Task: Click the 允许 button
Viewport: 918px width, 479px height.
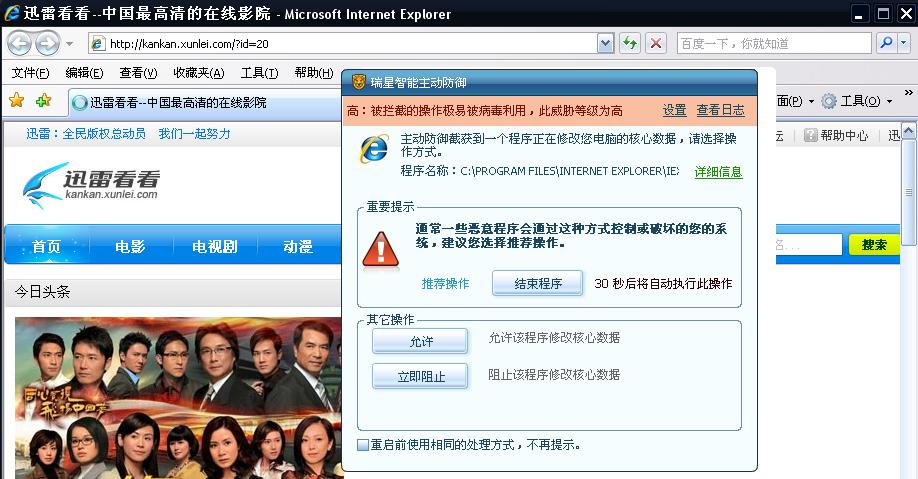Action: click(x=420, y=341)
